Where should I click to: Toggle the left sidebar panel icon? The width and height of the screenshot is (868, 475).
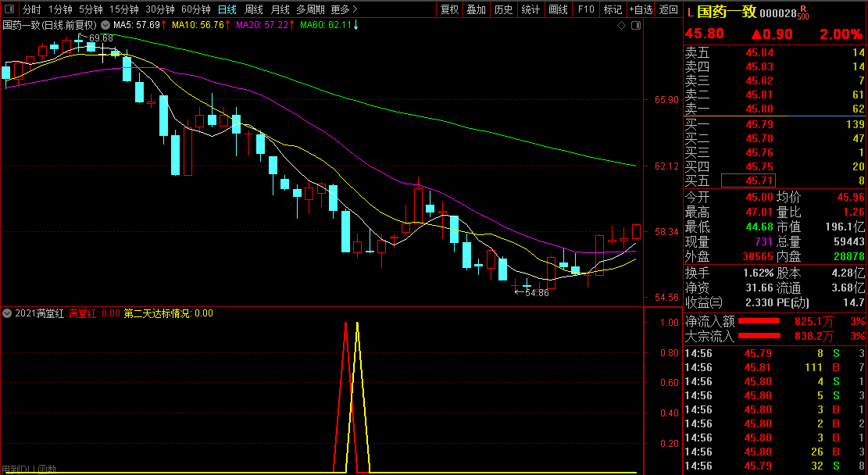point(9,9)
